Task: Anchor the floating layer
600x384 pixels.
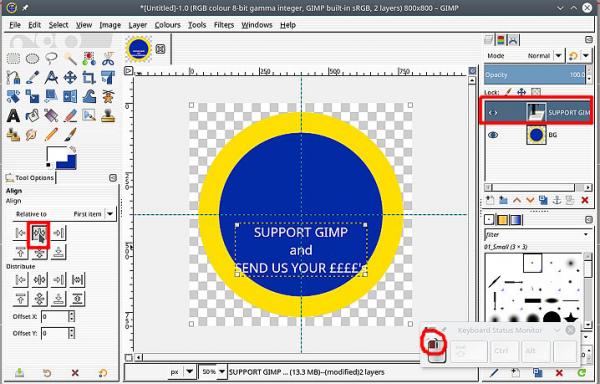Action: (558, 200)
